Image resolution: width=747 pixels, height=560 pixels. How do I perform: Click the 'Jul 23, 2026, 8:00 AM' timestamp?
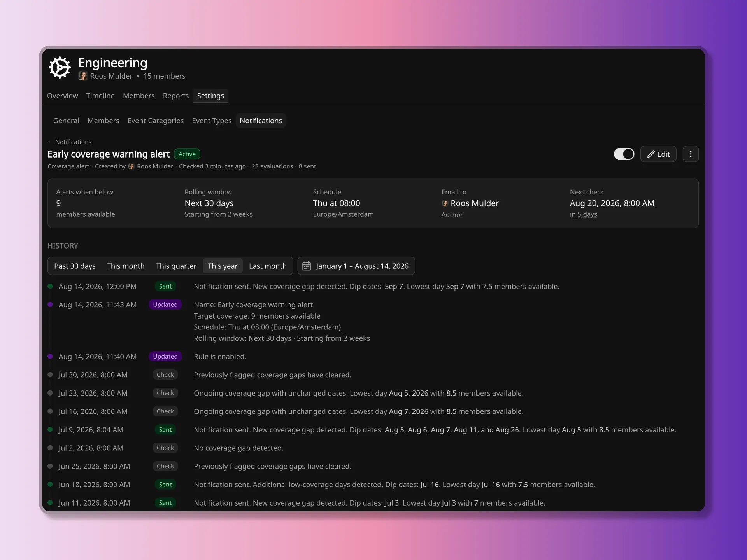tap(93, 393)
